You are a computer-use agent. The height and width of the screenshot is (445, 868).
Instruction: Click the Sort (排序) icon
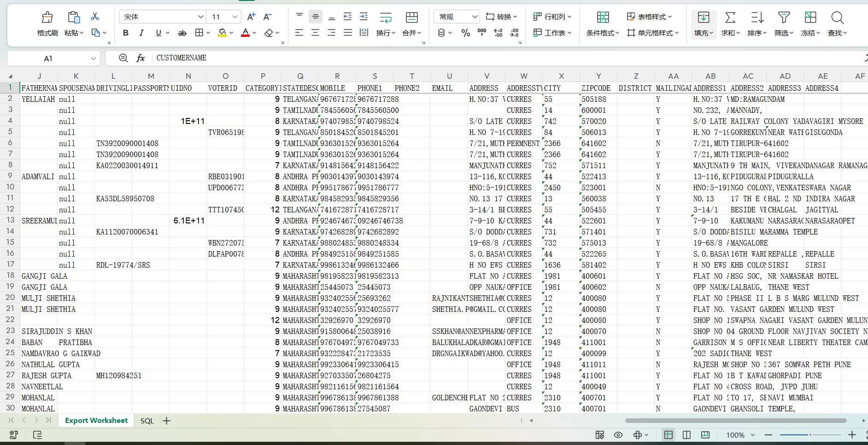click(757, 18)
